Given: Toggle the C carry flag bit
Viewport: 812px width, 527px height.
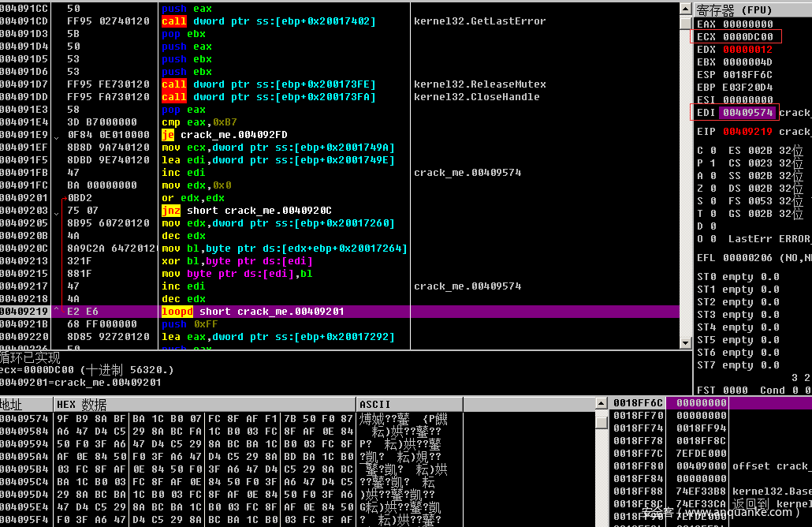Looking at the screenshot, I should pos(712,151).
